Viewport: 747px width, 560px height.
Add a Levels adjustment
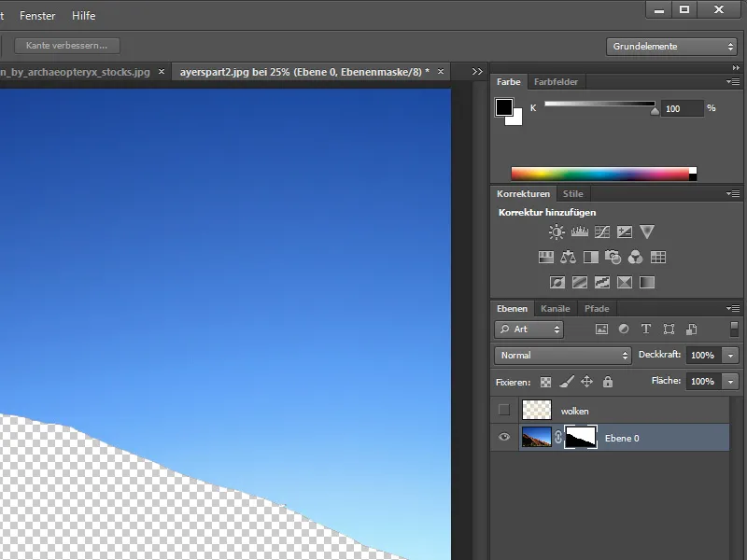pos(579,231)
